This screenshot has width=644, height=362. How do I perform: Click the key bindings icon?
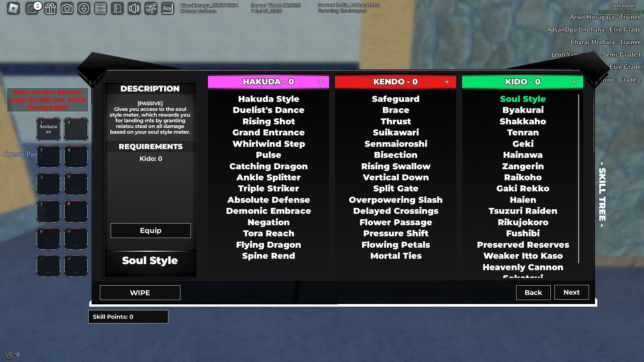(168, 8)
